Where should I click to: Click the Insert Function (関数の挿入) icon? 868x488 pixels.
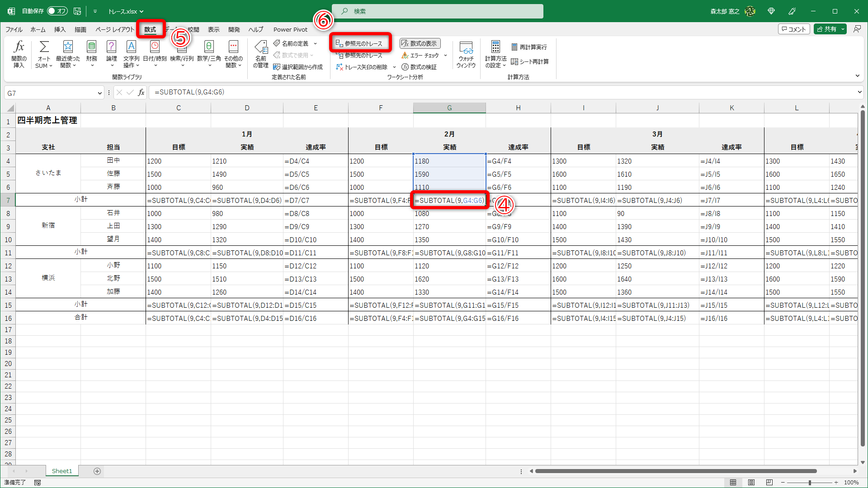[x=19, y=47]
